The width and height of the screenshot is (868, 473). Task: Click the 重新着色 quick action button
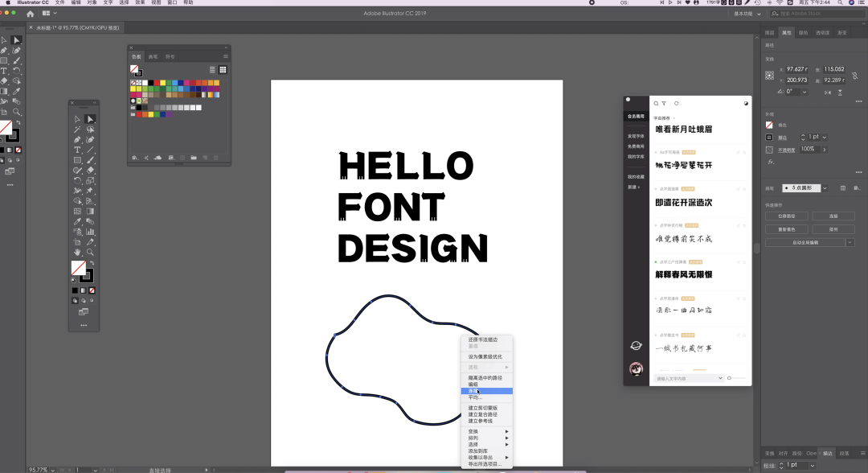pyautogui.click(x=785, y=228)
